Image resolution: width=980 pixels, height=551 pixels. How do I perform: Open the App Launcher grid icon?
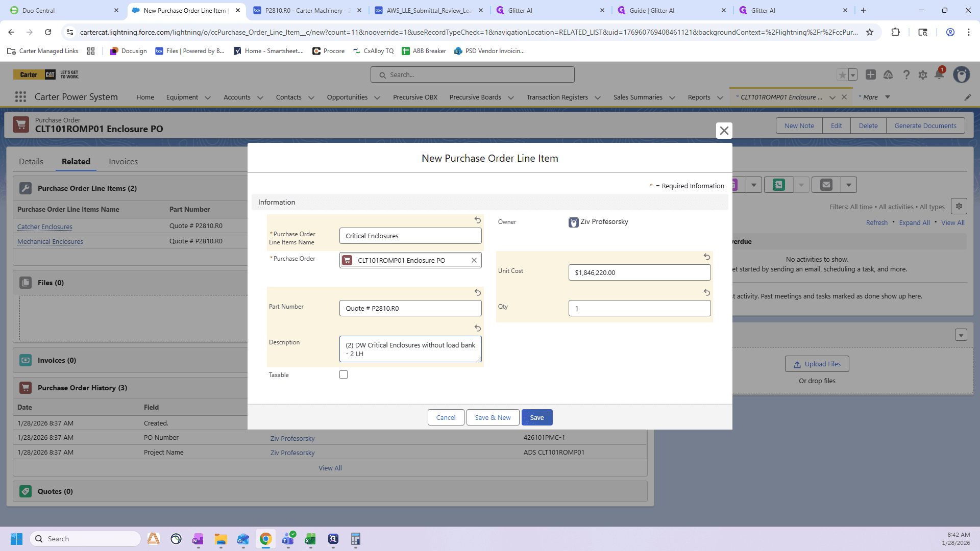click(20, 97)
